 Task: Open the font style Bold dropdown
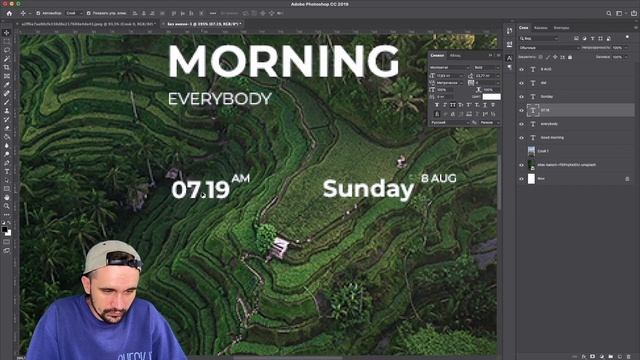487,67
